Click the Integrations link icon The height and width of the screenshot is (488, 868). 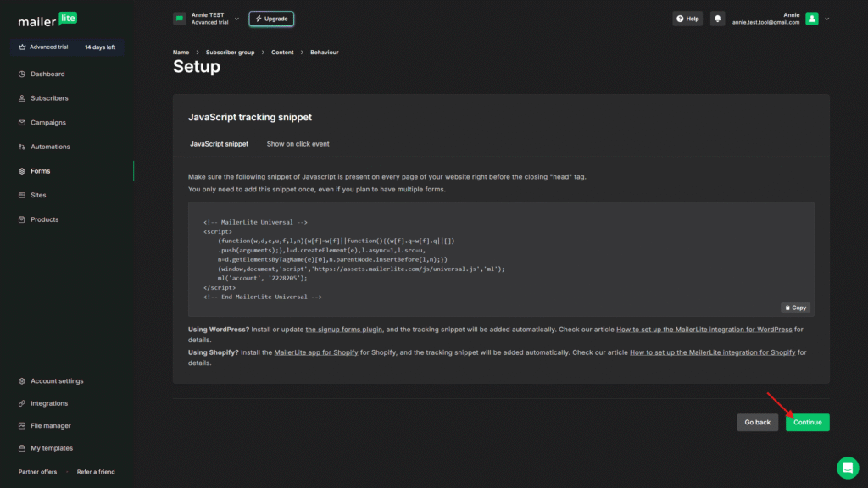pyautogui.click(x=22, y=403)
